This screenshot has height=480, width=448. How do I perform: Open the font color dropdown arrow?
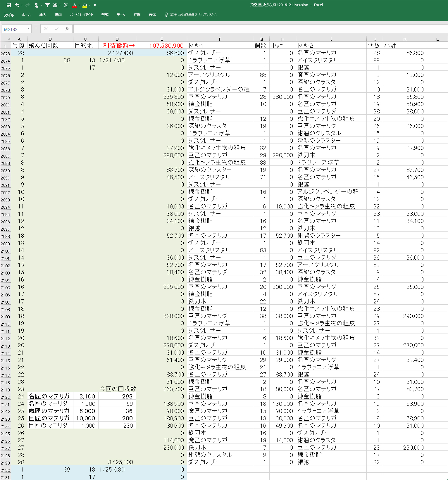pyautogui.click(x=79, y=5)
